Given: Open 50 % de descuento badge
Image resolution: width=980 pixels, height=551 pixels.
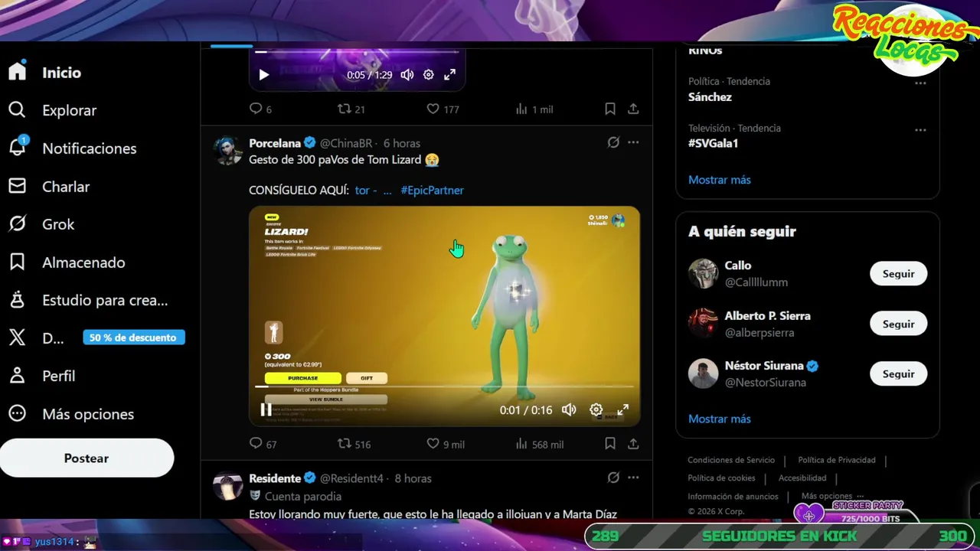Looking at the screenshot, I should (x=133, y=337).
